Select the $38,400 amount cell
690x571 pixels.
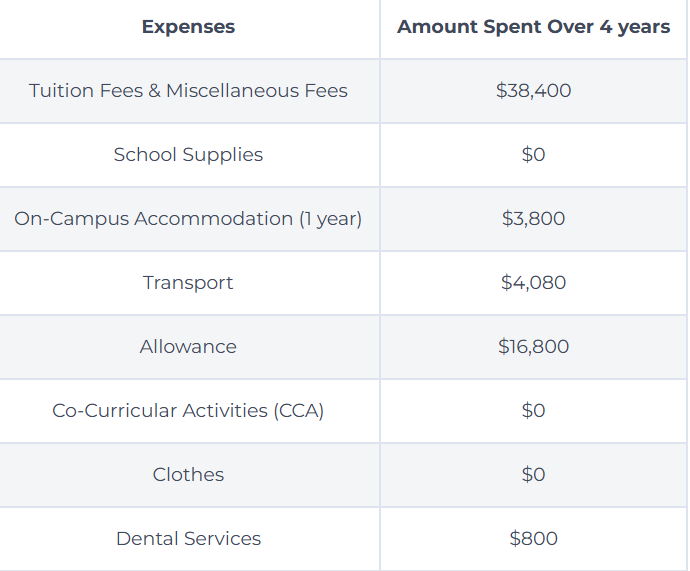(533, 91)
